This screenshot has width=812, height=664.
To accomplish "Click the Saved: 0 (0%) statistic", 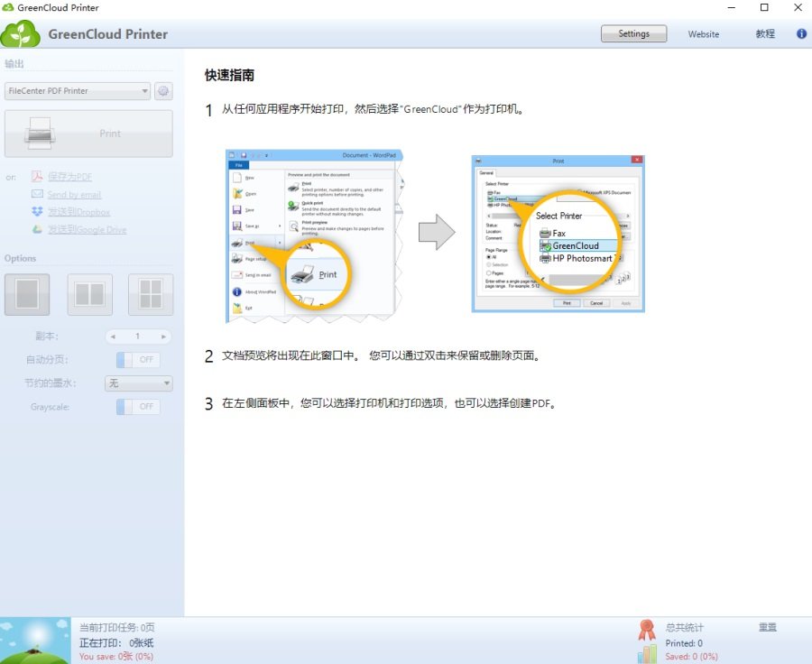I will coord(691,656).
